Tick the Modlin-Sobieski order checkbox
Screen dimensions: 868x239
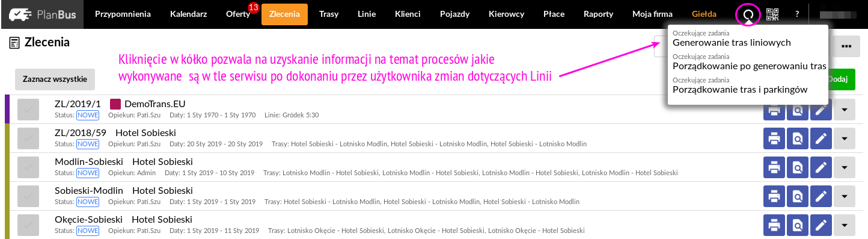point(28,167)
